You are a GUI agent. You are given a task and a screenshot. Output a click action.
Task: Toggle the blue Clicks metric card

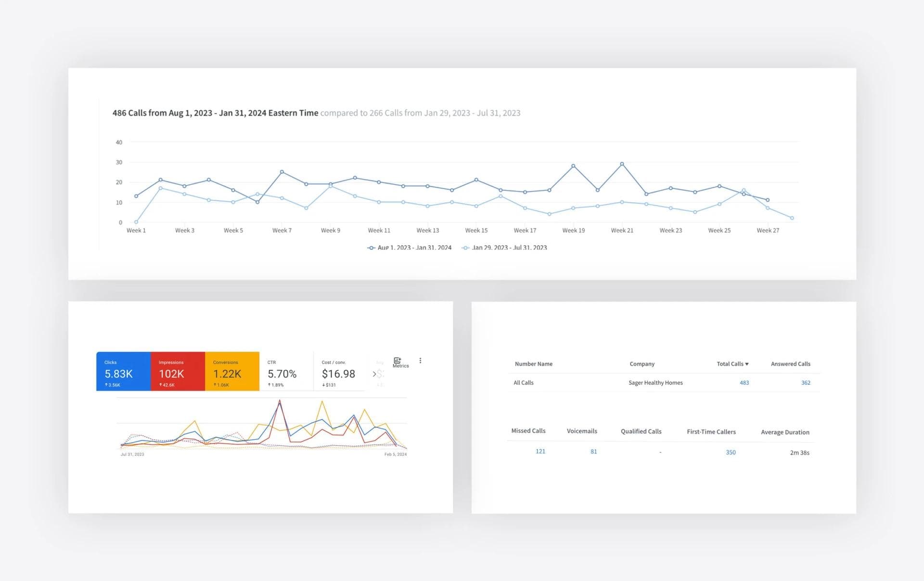coord(123,371)
